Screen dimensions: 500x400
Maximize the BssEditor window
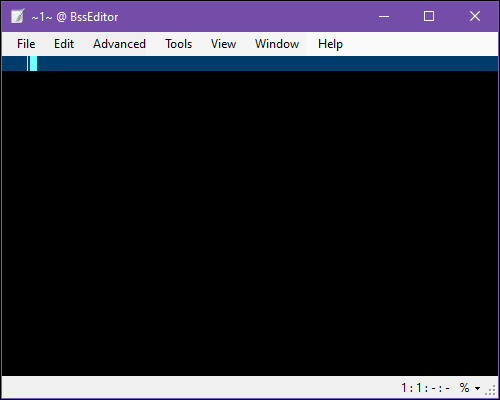tap(429, 16)
